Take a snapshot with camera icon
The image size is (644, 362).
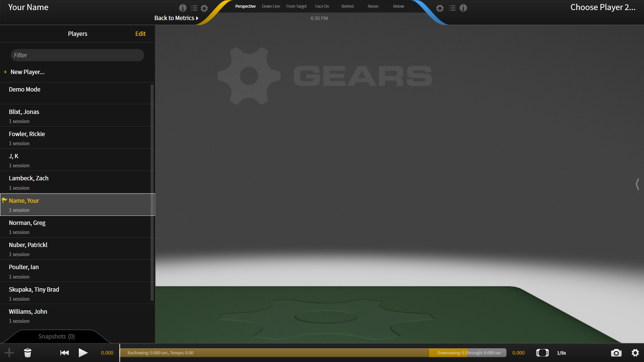616,353
